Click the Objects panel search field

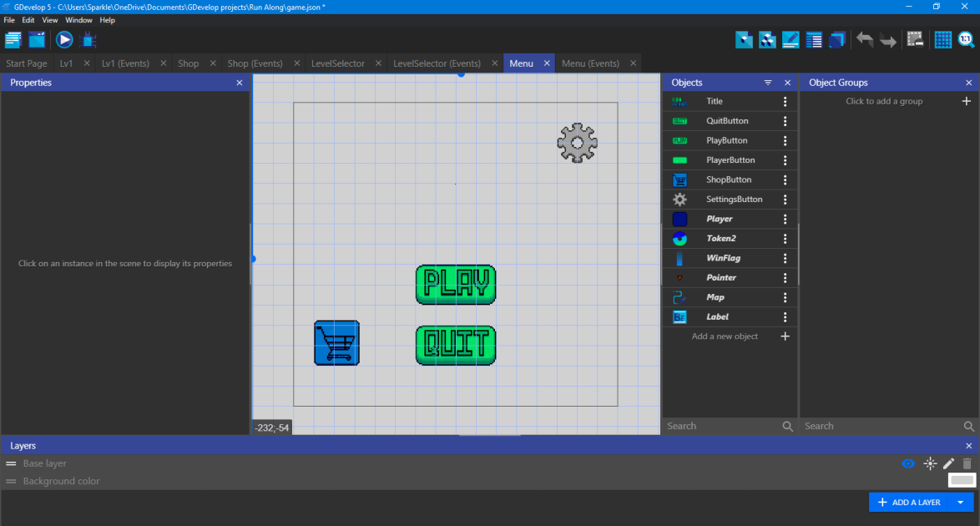pyautogui.click(x=723, y=426)
